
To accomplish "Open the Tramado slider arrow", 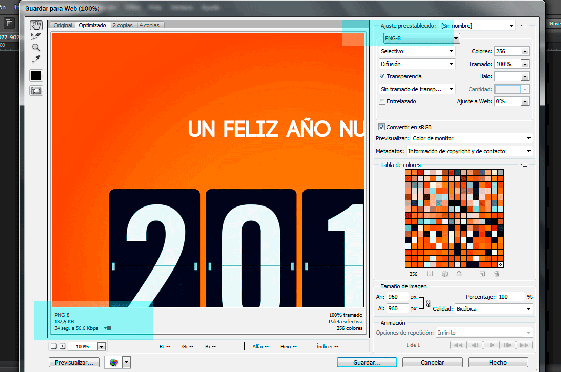I will [525, 64].
